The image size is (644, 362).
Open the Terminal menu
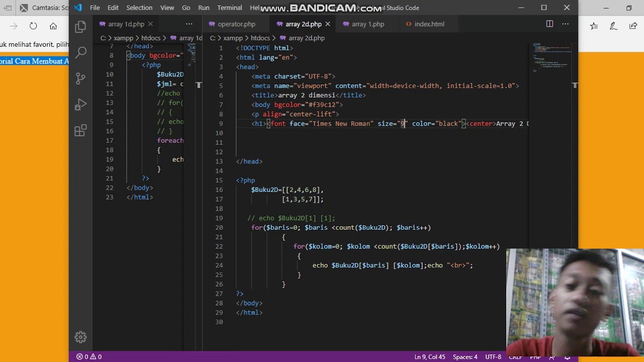[x=229, y=8]
